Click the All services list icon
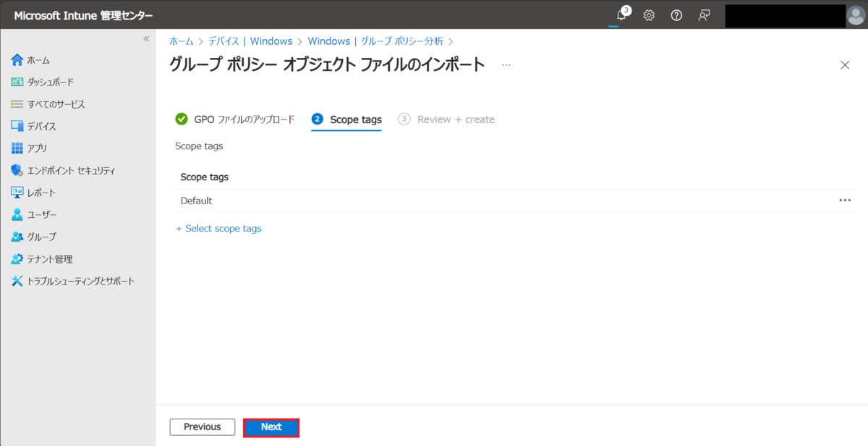This screenshot has height=446, width=868. (17, 104)
